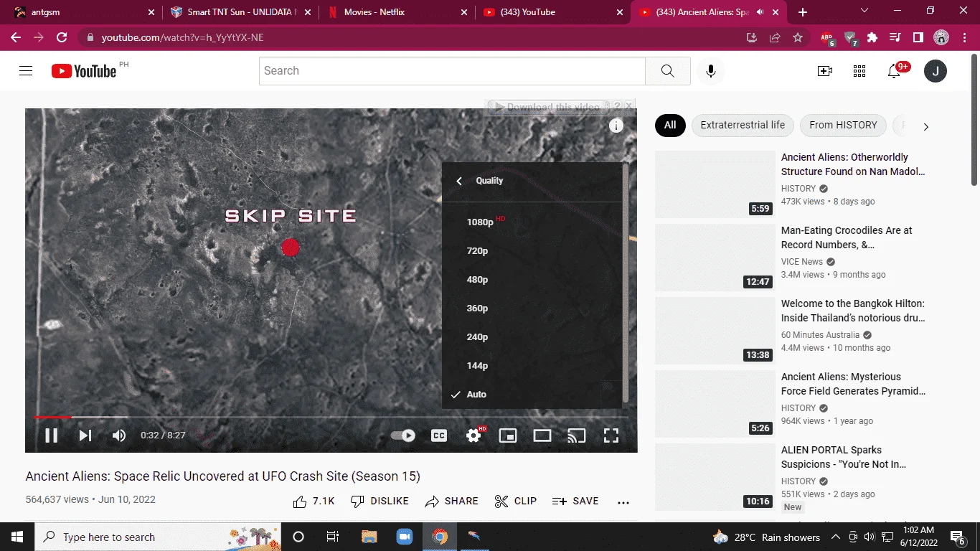Go back in browser history
Image resolution: width=980 pixels, height=551 pixels.
point(16,37)
